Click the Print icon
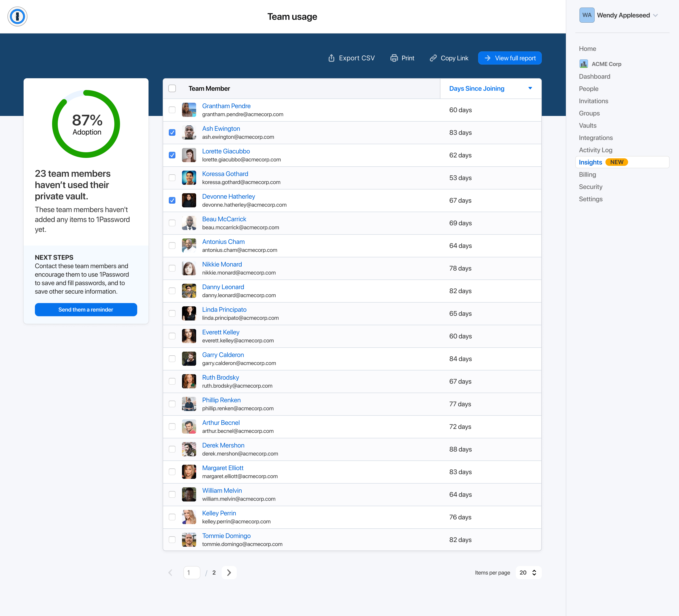 [394, 58]
